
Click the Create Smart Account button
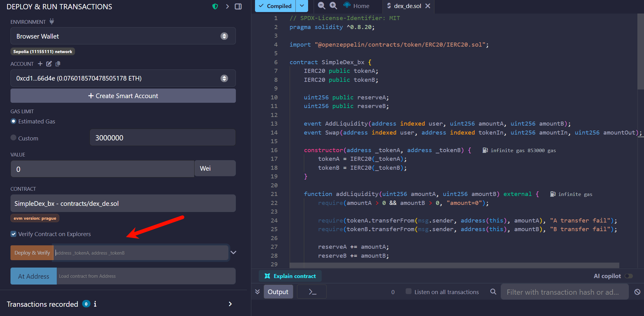point(123,96)
